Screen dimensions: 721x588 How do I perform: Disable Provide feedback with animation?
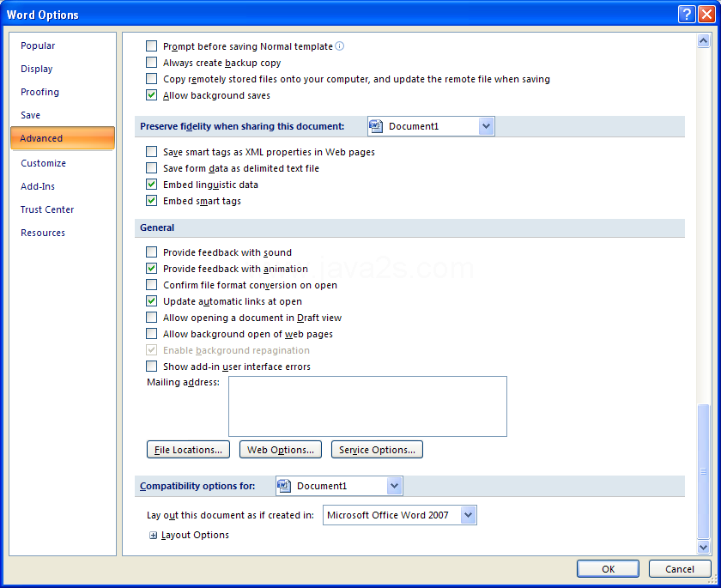151,268
